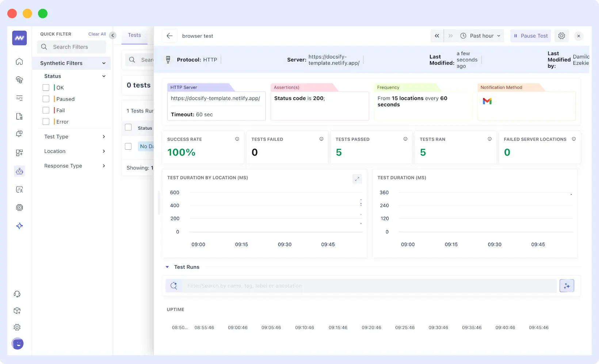Click the AI sparkle icon in the sidebar
Viewport: 599px width, 364px height.
point(19,226)
